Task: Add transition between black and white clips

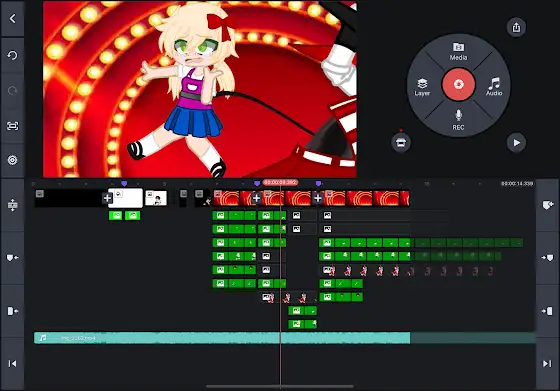Action: (107, 198)
